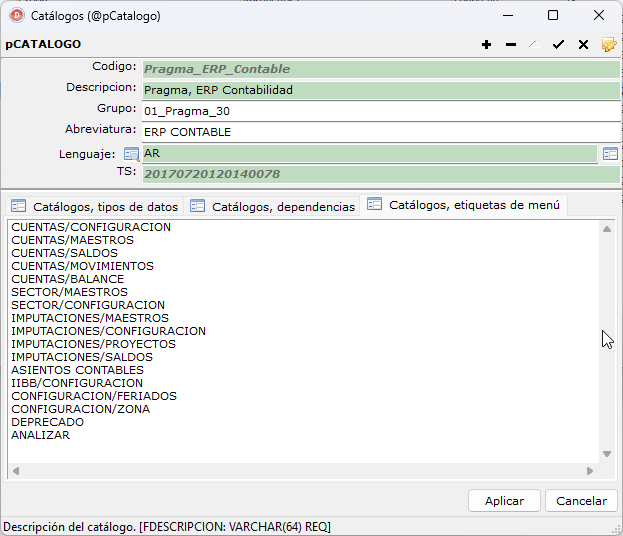Click the CONFIGURACION/FERIADOS entry

tap(94, 396)
